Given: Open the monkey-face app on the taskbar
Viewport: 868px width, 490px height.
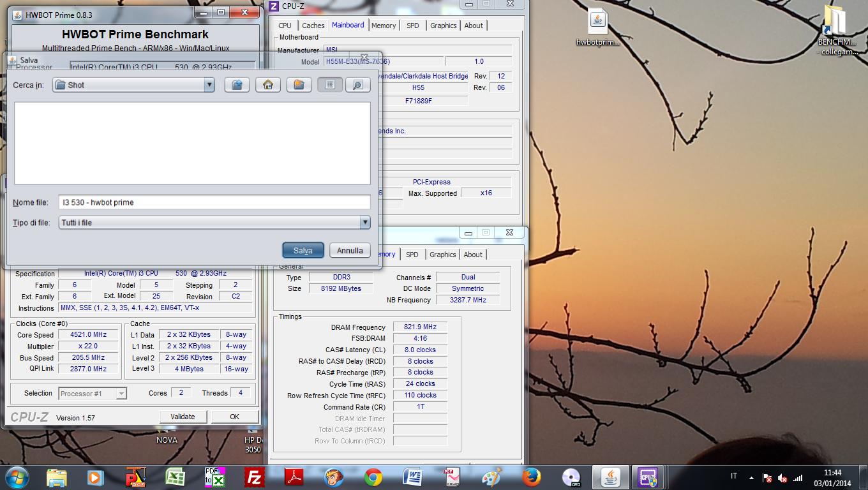Looking at the screenshot, I should (333, 477).
